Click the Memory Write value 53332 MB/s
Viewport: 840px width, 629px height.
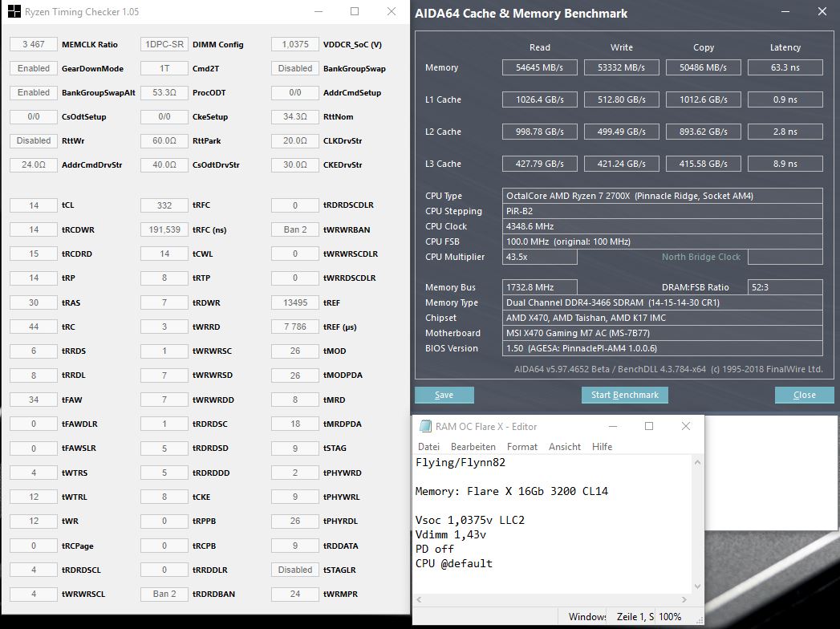tap(622, 67)
